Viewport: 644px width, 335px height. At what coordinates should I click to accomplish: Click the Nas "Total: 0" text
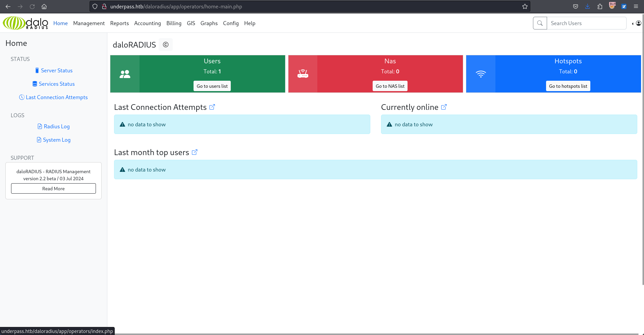tap(390, 71)
